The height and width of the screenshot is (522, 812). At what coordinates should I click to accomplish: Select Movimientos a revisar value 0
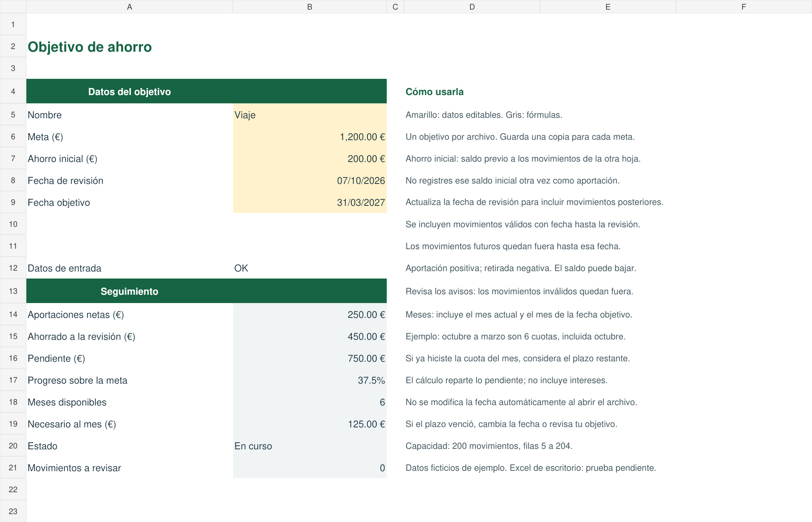tap(310, 468)
